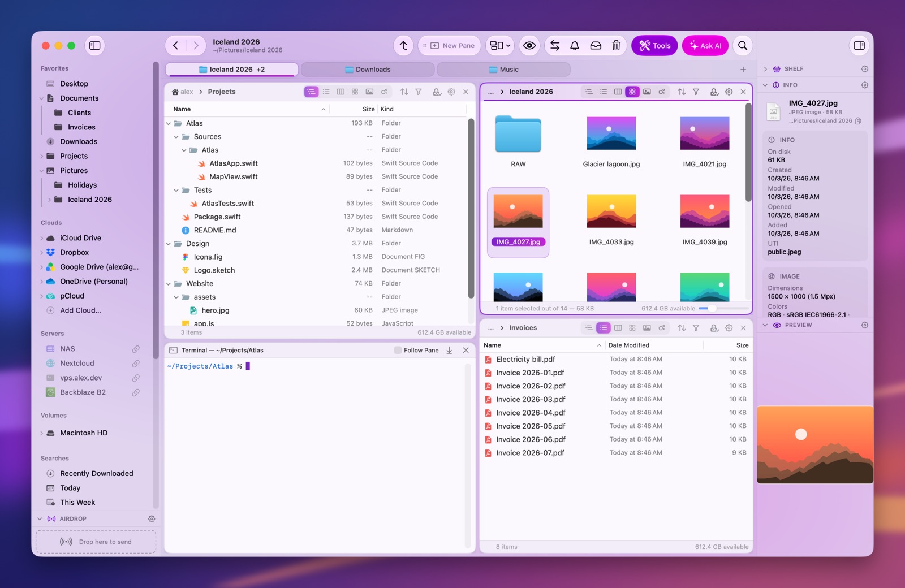Open Backblaze B2 server
This screenshot has width=905, height=588.
(83, 392)
